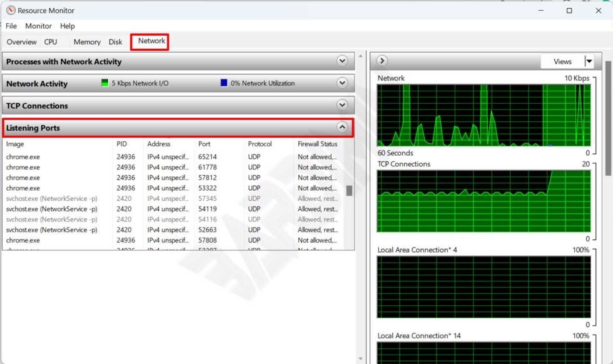The height and width of the screenshot is (364, 613).
Task: Open the Memory tab
Action: tap(86, 42)
